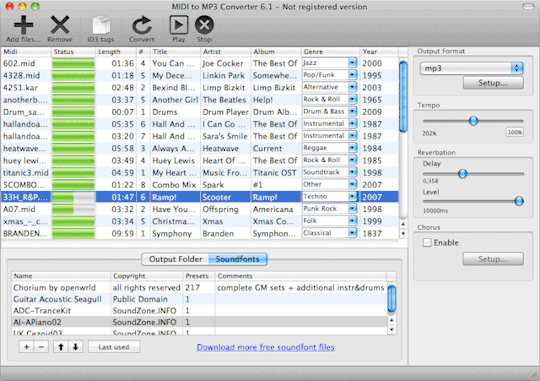Select the 4251.kar file row

(x=200, y=87)
